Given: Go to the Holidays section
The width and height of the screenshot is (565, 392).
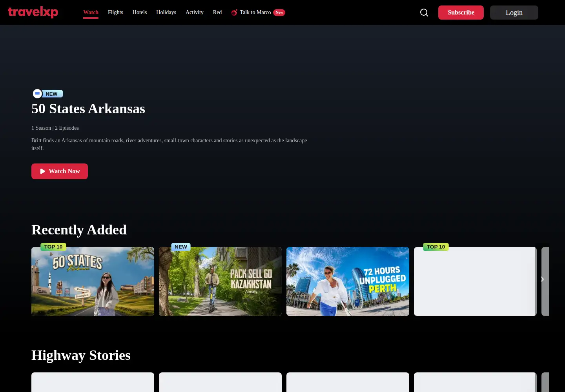Looking at the screenshot, I should click(x=166, y=13).
